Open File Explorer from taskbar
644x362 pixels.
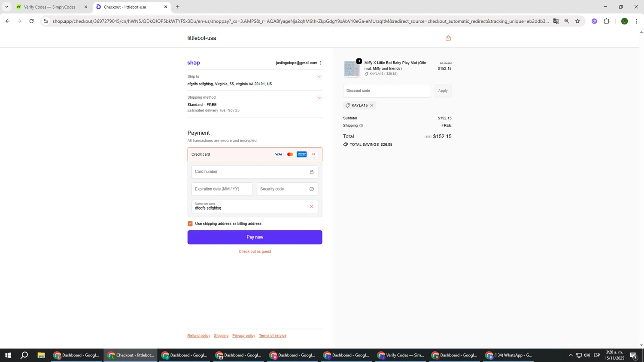coord(41,355)
